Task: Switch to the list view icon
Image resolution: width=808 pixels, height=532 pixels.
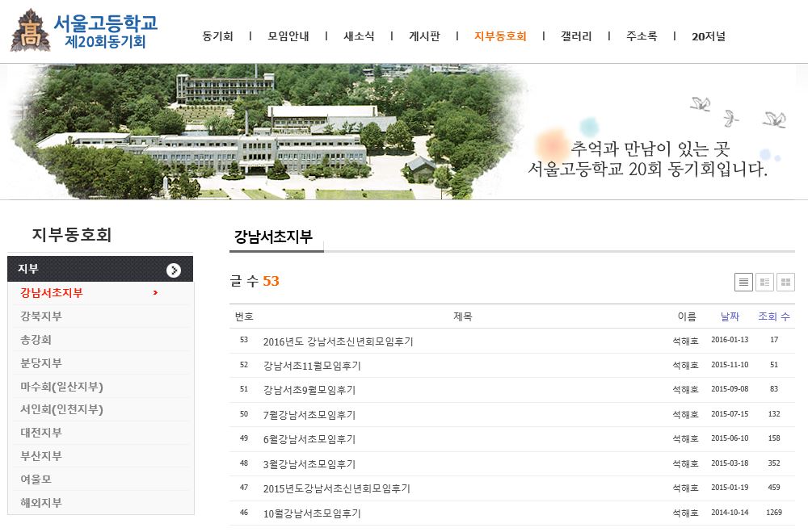Action: 743,282
